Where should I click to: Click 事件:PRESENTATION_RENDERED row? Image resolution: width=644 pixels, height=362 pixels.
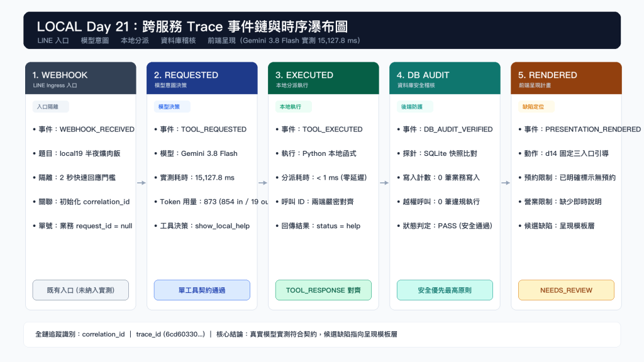click(579, 129)
